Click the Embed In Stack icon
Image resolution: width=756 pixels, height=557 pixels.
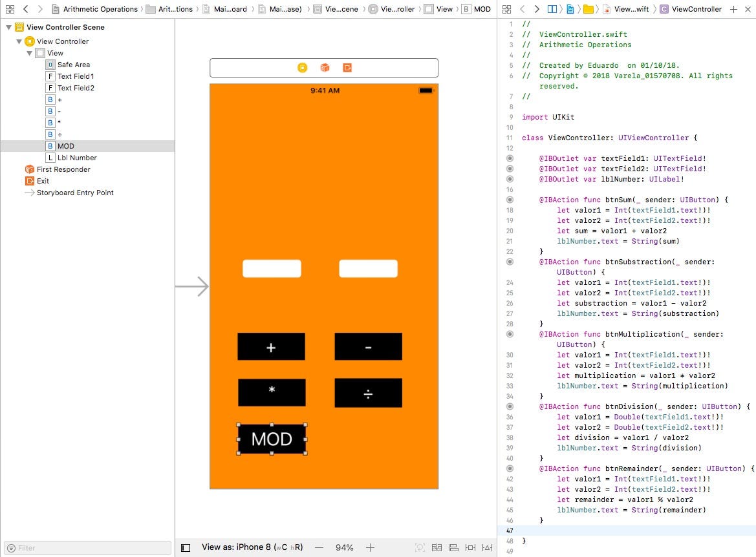pyautogui.click(x=437, y=547)
